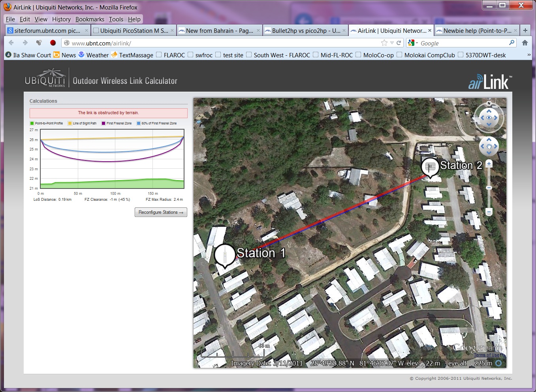Open the History menu

coord(61,19)
